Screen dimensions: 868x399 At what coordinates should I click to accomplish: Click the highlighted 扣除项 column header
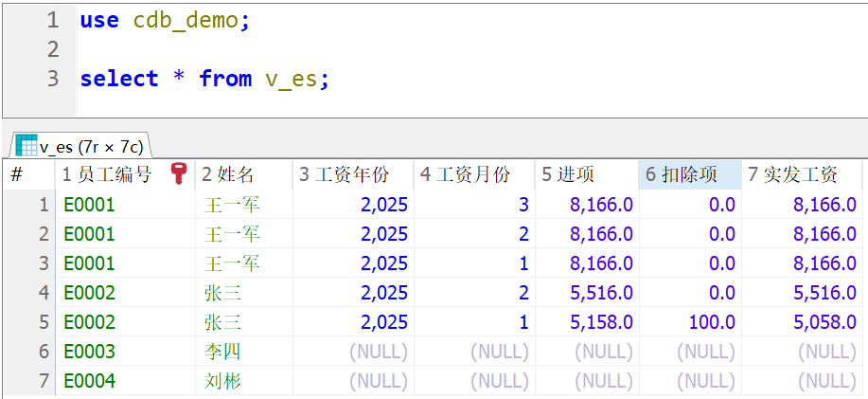pyautogui.click(x=682, y=174)
